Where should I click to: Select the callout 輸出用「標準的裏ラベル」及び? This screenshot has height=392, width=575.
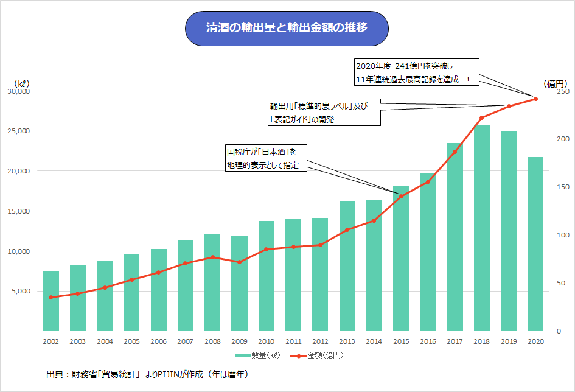click(324, 112)
